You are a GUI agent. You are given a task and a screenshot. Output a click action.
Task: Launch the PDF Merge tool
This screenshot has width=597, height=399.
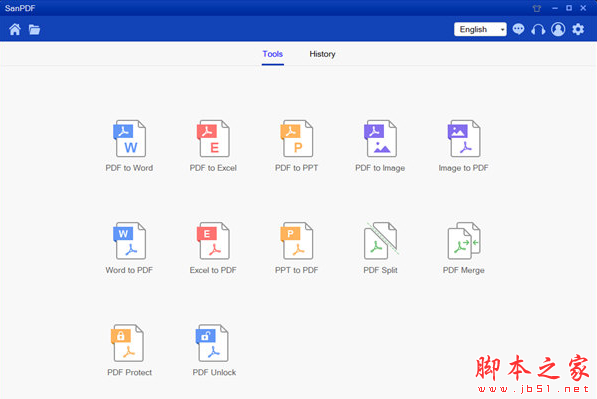[x=464, y=248]
